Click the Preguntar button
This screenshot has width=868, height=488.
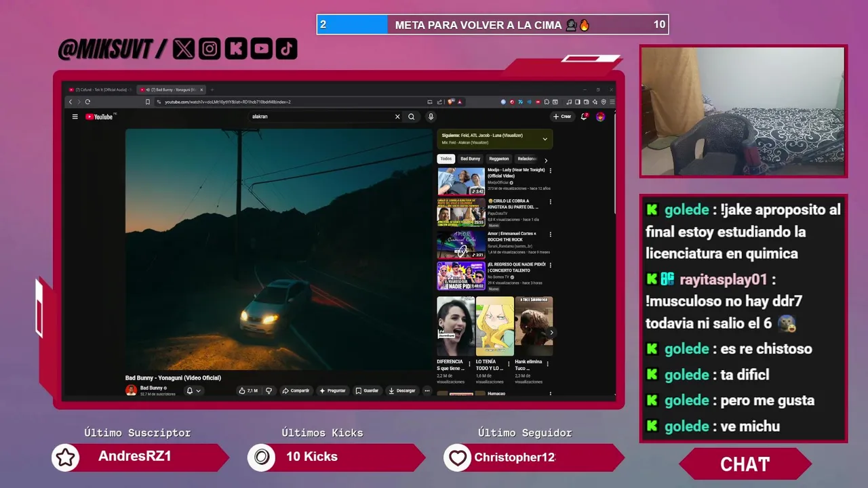click(332, 390)
